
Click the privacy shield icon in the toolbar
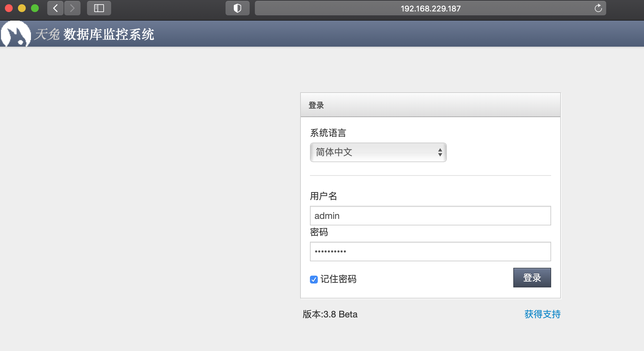point(237,8)
